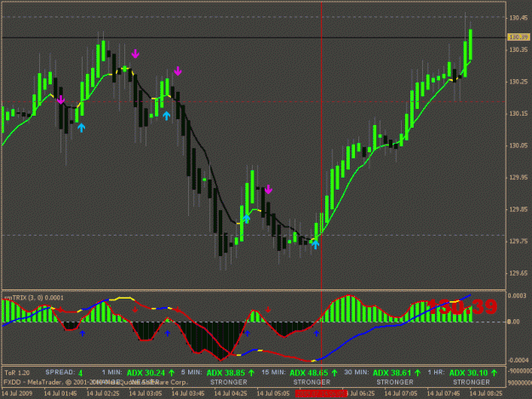Image resolution: width=532 pixels, height=399 pixels.
Task: Click STRONGER under the 1 HR ADX
Action: (472, 382)
